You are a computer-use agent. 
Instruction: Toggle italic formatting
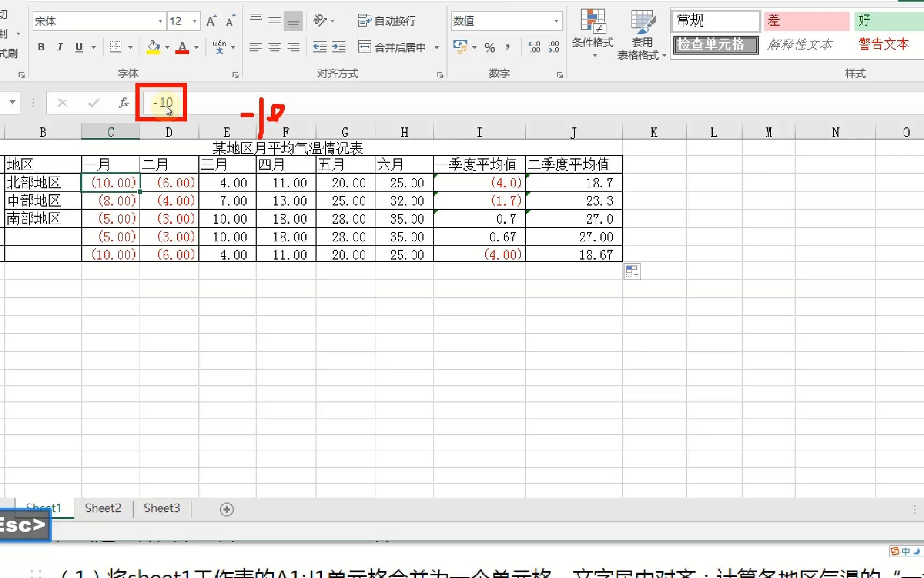click(60, 47)
